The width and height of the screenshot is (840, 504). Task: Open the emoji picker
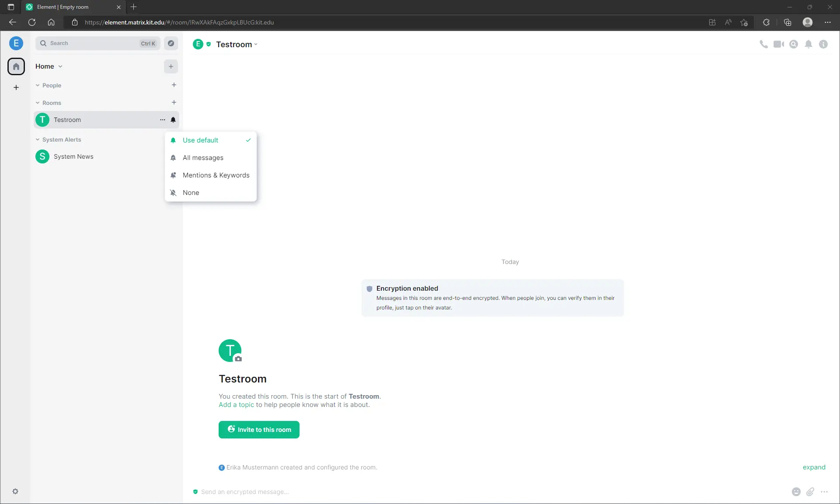tap(796, 492)
